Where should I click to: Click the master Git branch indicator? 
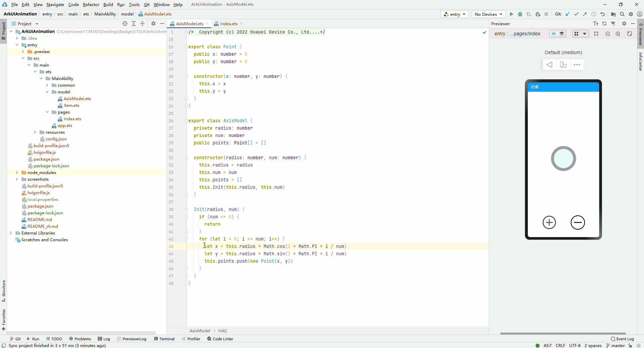[615, 345]
